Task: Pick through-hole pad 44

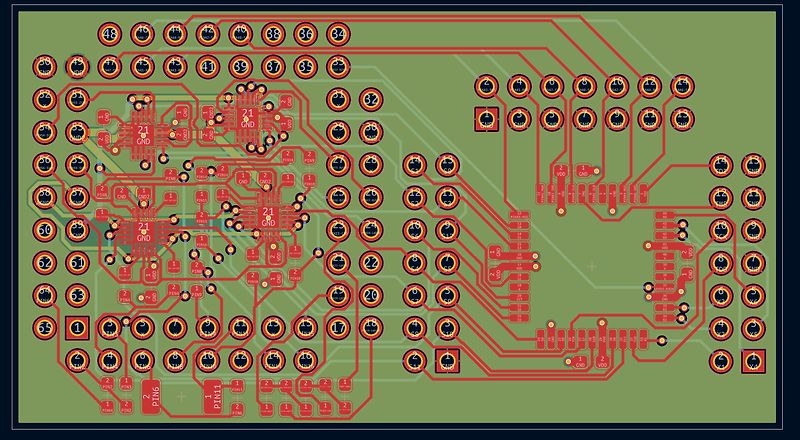Action: pos(175,34)
